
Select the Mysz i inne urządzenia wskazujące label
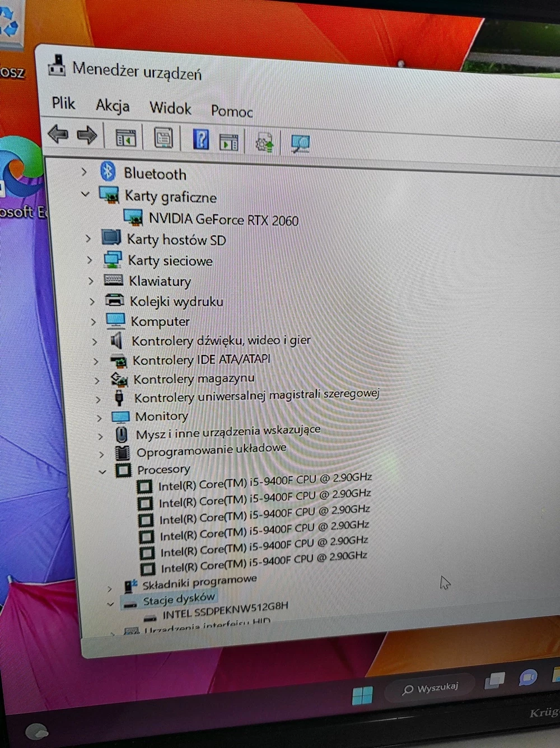228,432
